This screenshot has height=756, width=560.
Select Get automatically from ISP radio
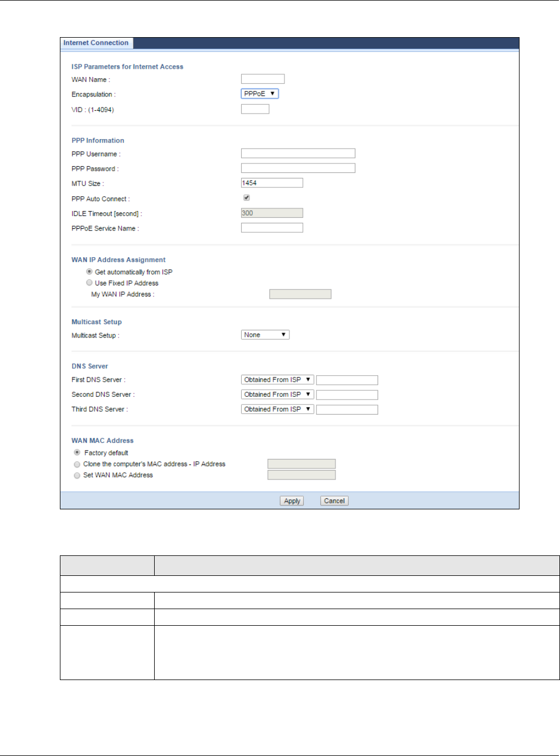point(89,272)
